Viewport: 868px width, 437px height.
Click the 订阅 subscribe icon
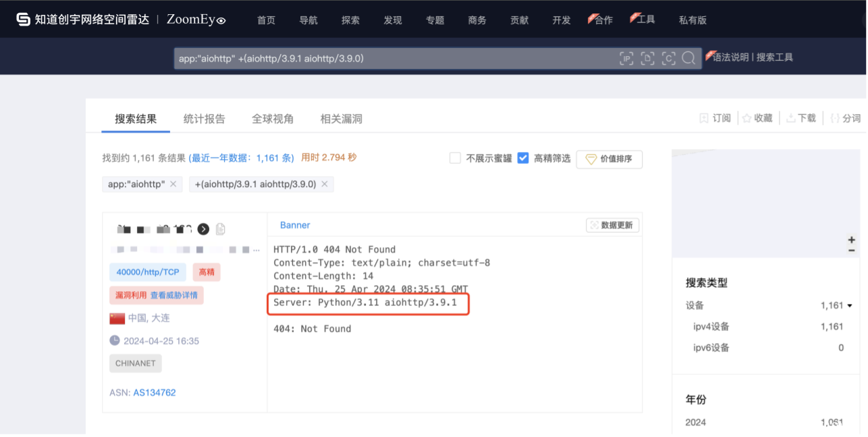pyautogui.click(x=704, y=118)
